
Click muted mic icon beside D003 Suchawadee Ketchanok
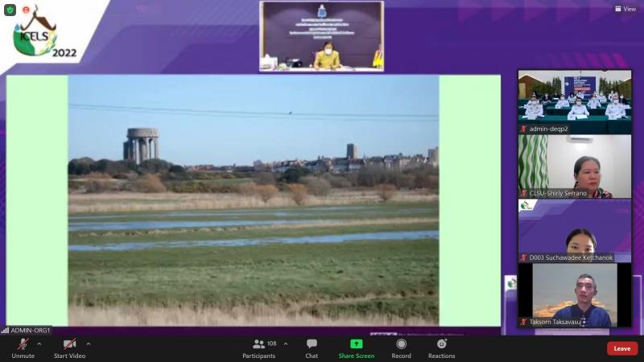point(524,257)
